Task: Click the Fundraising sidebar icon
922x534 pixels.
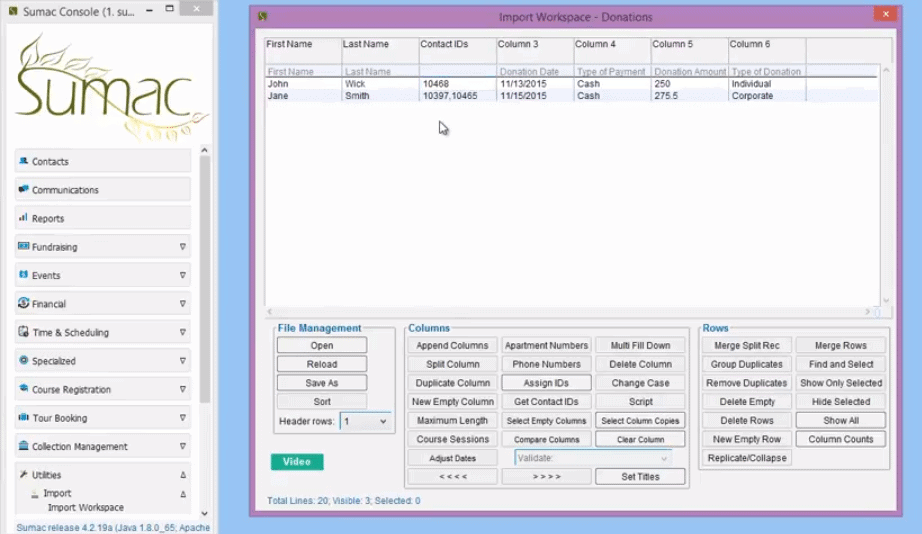Action: pos(24,246)
